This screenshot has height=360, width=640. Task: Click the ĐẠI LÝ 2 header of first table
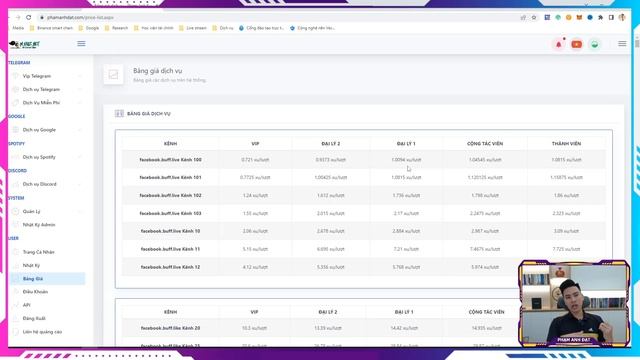coord(331,144)
